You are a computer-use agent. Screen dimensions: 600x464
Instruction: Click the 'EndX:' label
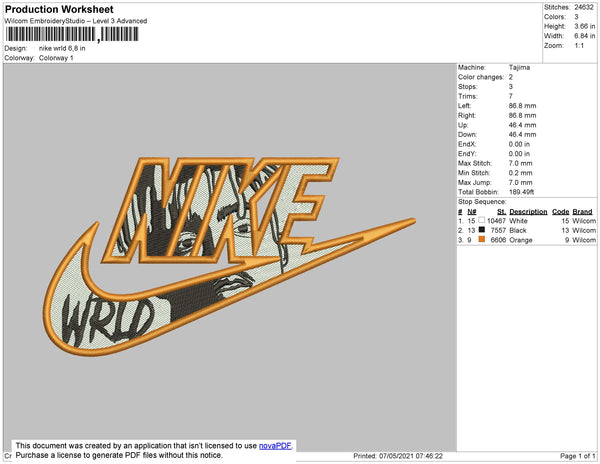[467, 144]
